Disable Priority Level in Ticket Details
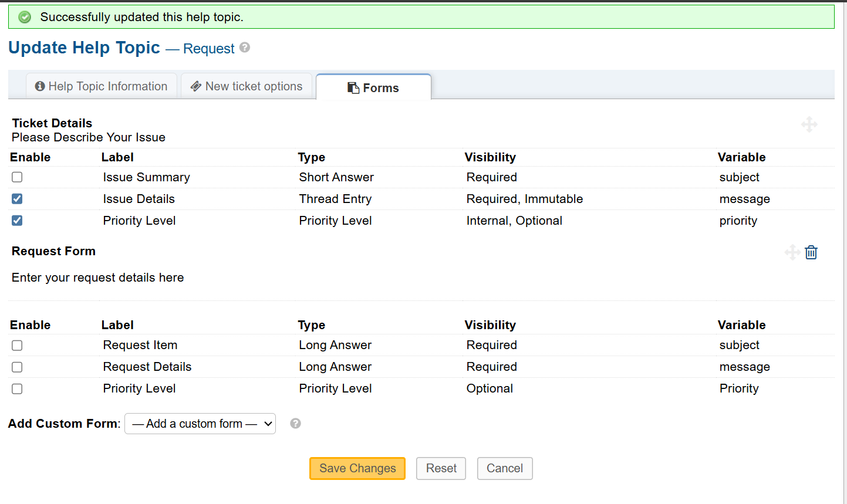The width and height of the screenshot is (847, 504). pos(17,221)
